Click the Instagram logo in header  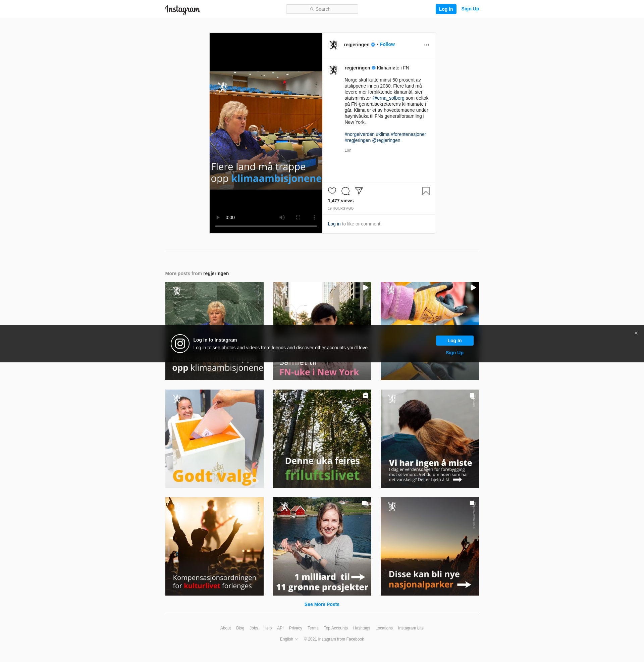point(182,9)
